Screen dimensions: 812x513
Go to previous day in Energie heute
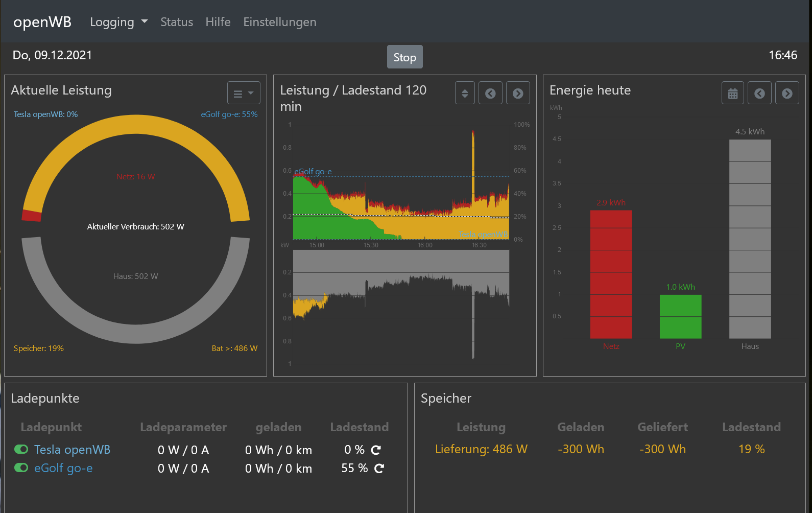click(759, 93)
